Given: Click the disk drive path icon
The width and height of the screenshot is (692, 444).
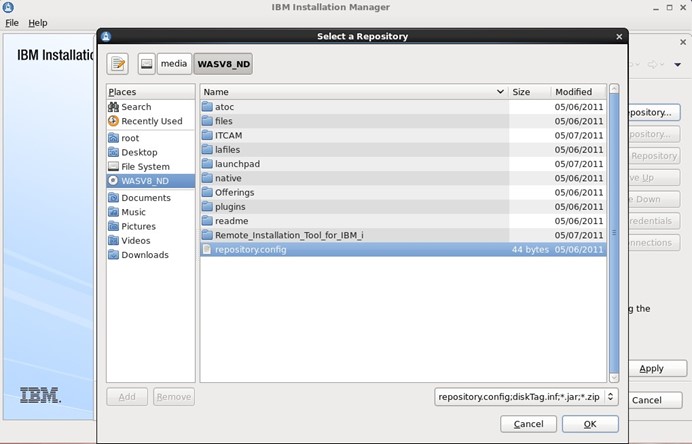Looking at the screenshot, I should click(146, 64).
